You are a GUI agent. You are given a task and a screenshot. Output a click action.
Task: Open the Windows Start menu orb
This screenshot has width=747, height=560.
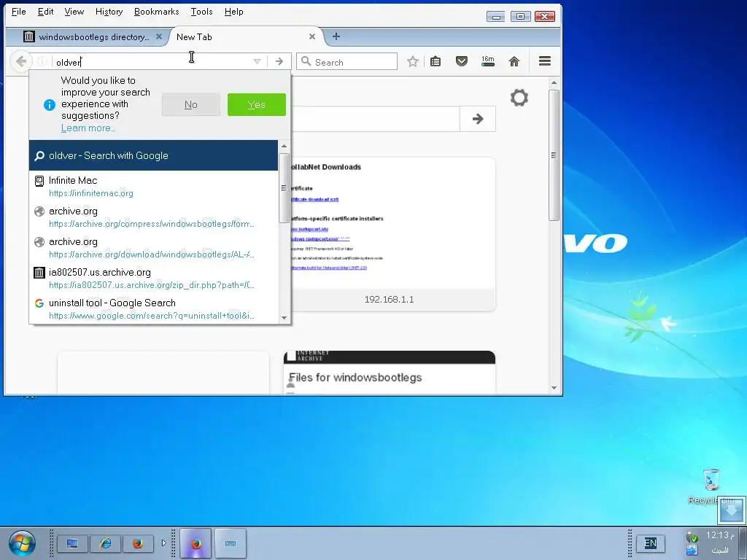pos(22,543)
